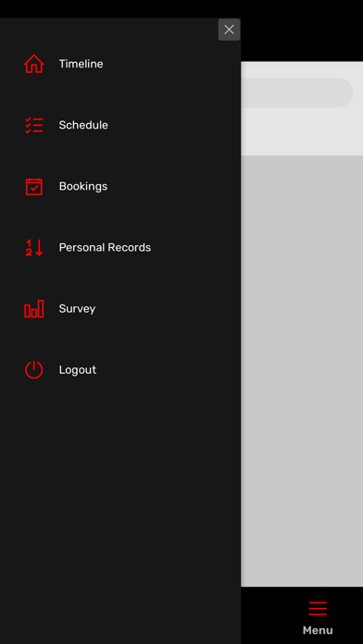Choose Logout from the side menu
Screen dimensions: 363x644
click(x=77, y=369)
